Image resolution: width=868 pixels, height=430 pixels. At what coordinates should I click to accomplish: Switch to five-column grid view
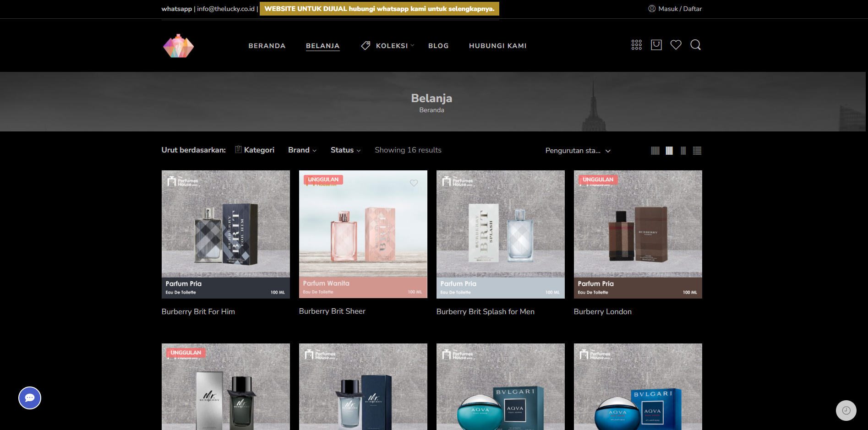(x=655, y=151)
